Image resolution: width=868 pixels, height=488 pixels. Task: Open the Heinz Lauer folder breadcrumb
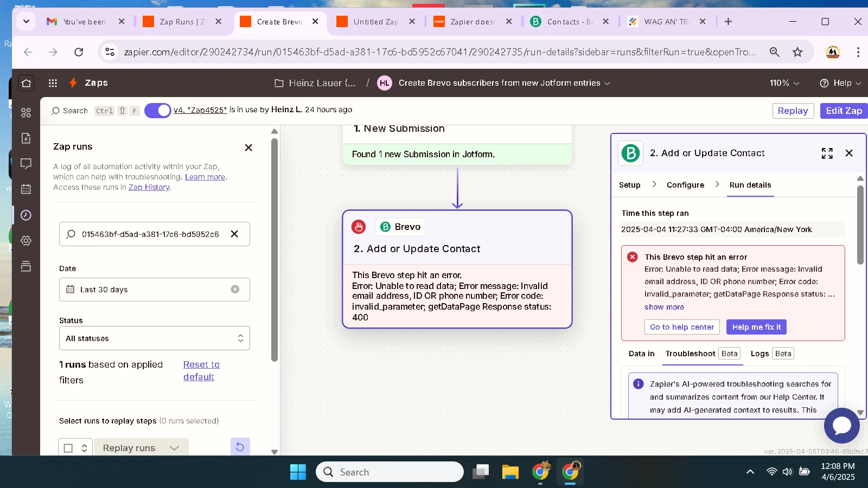315,83
